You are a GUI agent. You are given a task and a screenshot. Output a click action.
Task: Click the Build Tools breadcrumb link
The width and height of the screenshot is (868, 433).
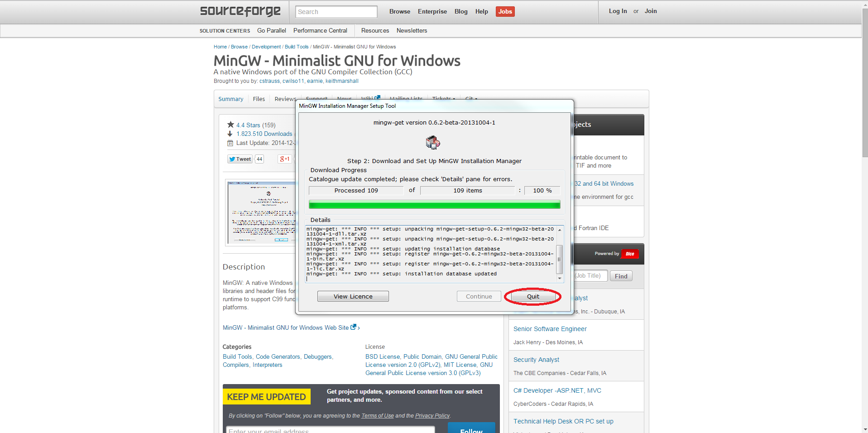pos(297,47)
